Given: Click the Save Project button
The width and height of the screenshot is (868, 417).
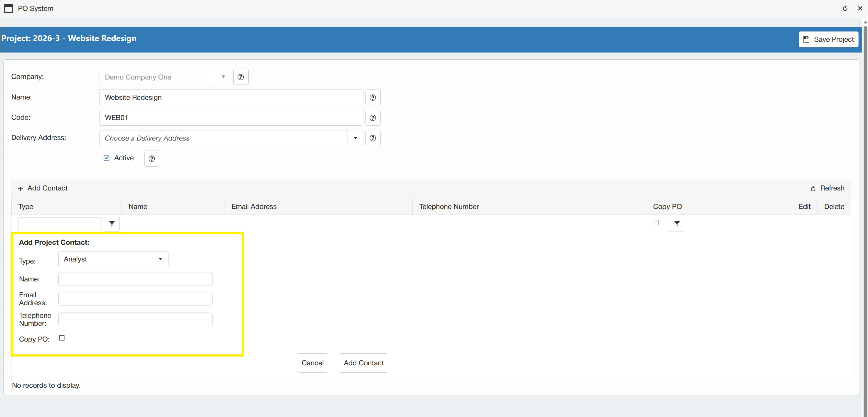Looking at the screenshot, I should 828,39.
